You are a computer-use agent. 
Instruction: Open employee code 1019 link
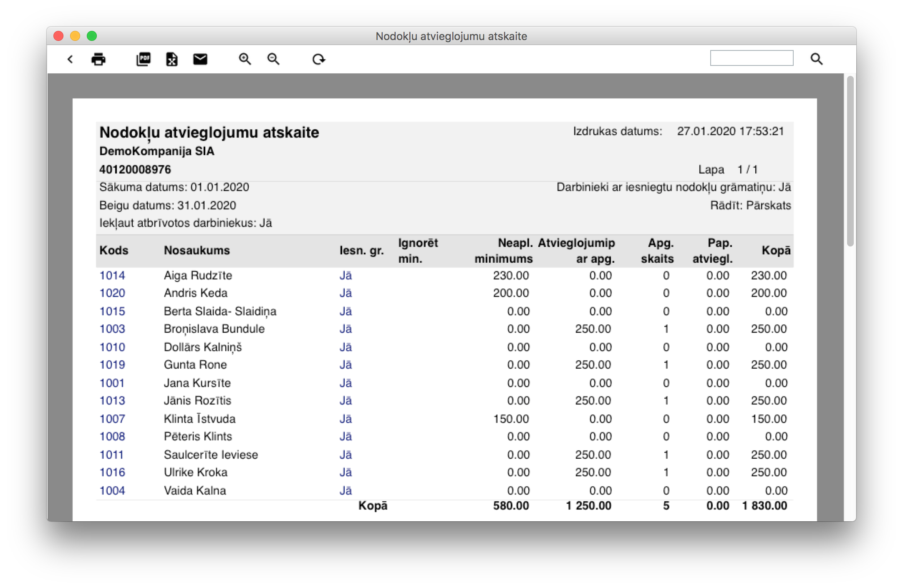coord(112,365)
